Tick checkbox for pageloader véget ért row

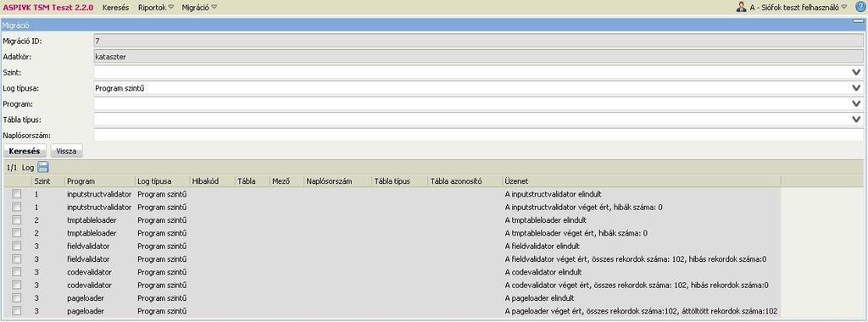(x=17, y=311)
